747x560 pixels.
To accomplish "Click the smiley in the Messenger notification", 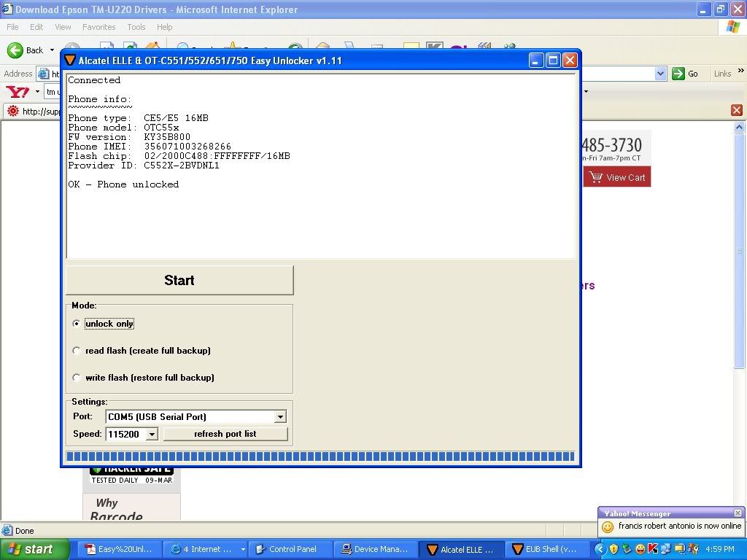I will click(x=608, y=526).
